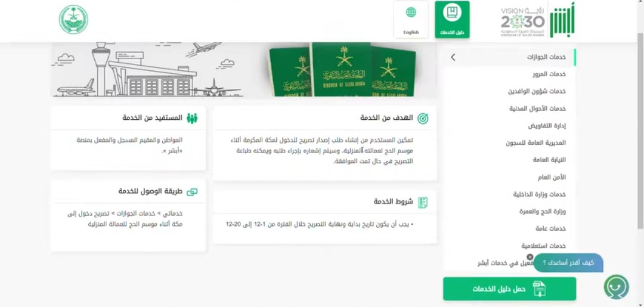644x307 pixels.
Task: Click the page vertical scrollbar
Action: click(x=640, y=131)
